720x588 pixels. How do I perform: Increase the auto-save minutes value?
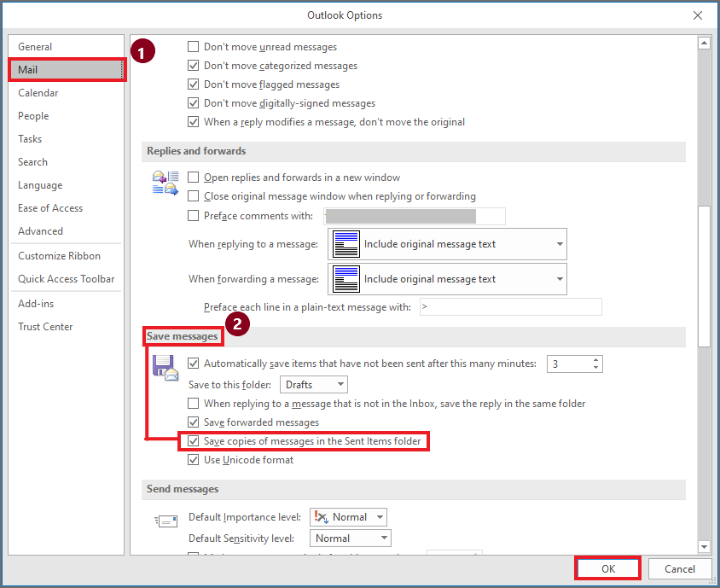click(595, 359)
